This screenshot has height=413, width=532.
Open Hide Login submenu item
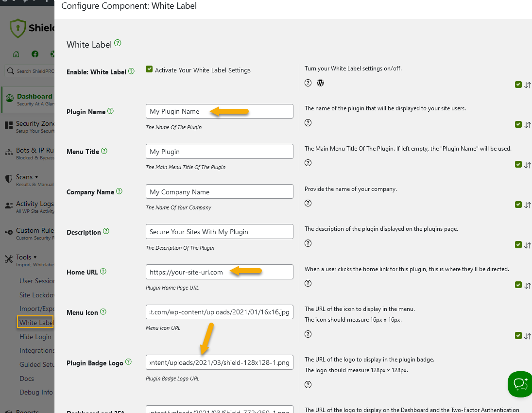point(35,337)
